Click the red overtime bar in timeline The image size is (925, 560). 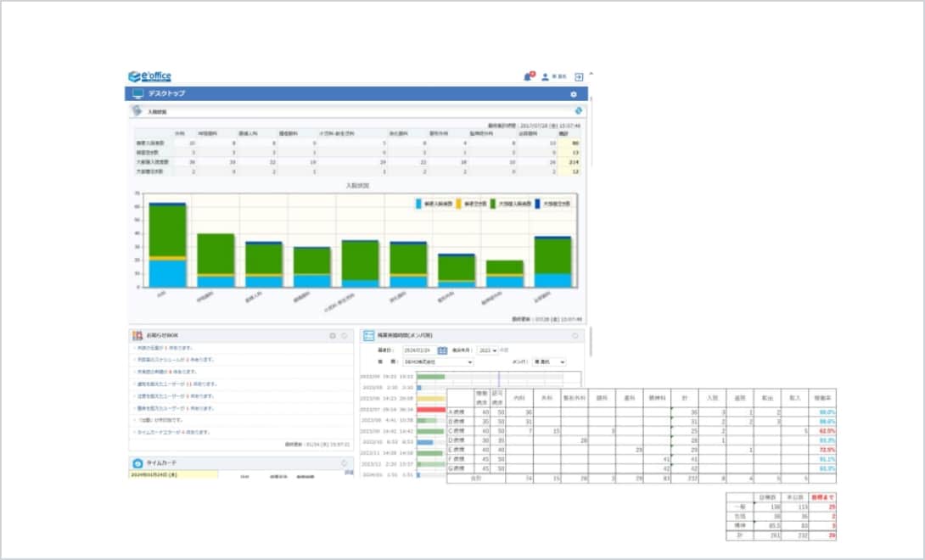point(431,410)
